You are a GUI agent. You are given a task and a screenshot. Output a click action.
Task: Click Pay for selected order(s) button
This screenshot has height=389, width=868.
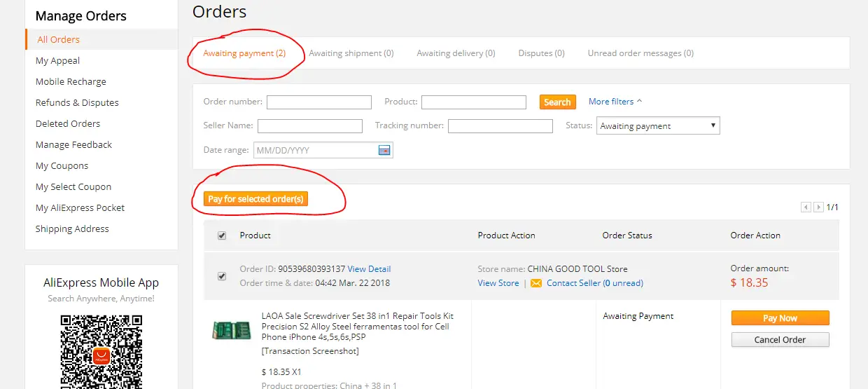tap(255, 199)
